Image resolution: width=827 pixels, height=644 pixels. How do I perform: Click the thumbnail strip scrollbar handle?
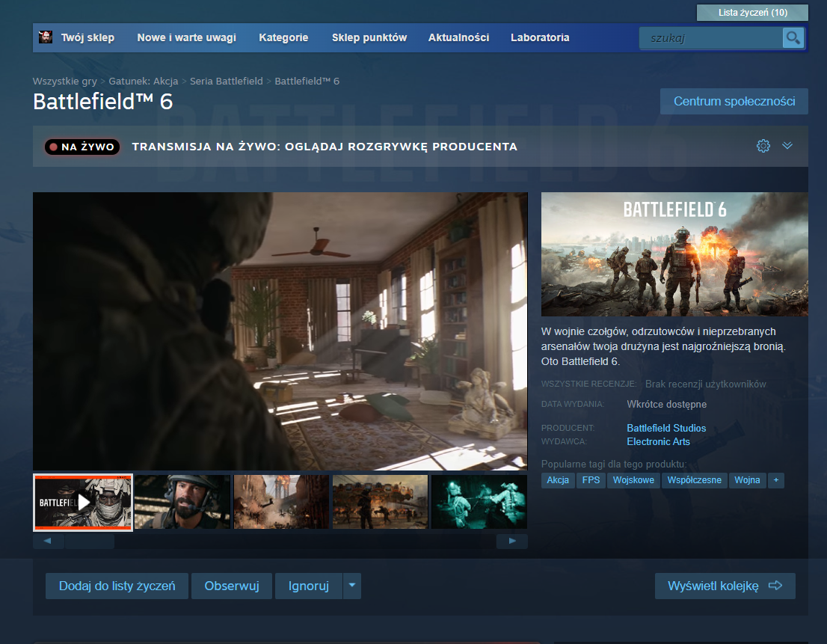click(89, 541)
